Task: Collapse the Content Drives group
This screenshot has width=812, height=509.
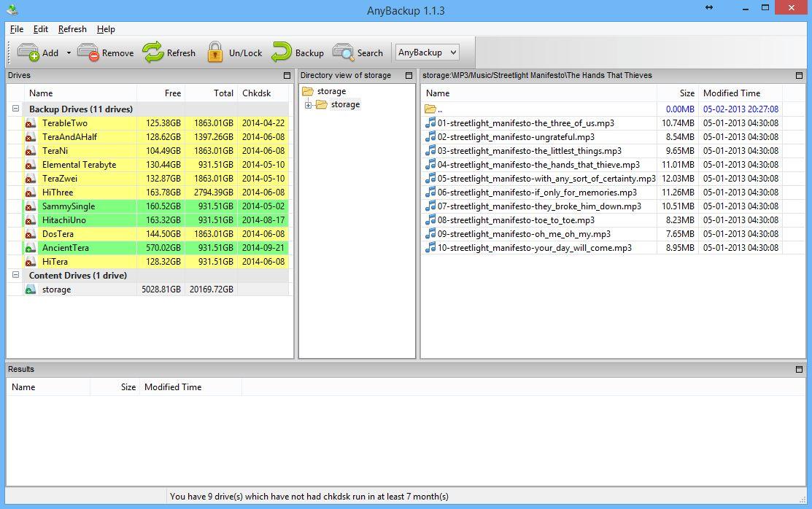Action: (15, 275)
